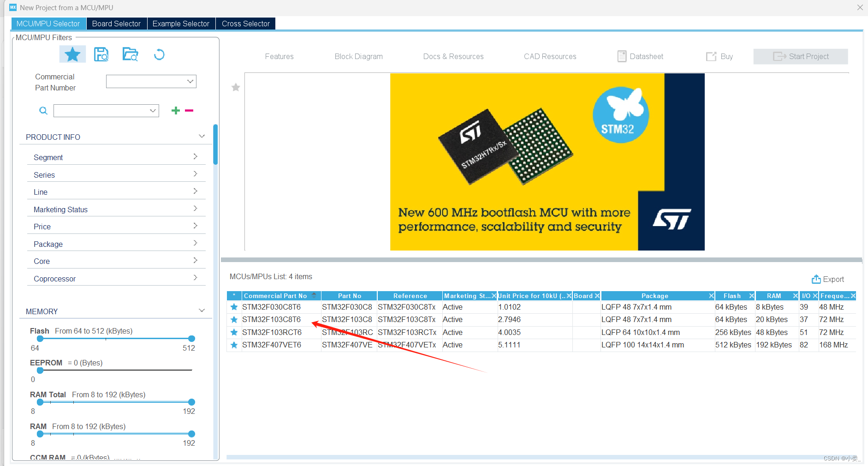Viewport: 868px width, 466px height.
Task: Remove Unit Price for 10kU column
Action: [569, 296]
